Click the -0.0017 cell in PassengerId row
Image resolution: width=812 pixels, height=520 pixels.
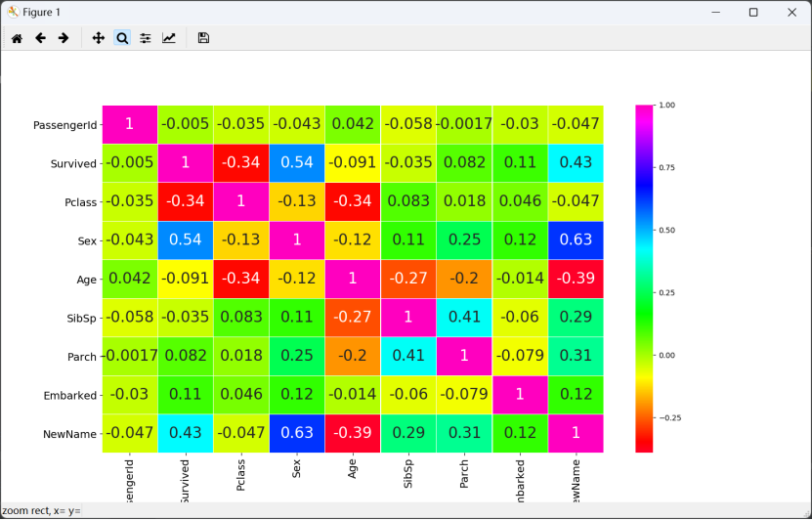coord(464,125)
